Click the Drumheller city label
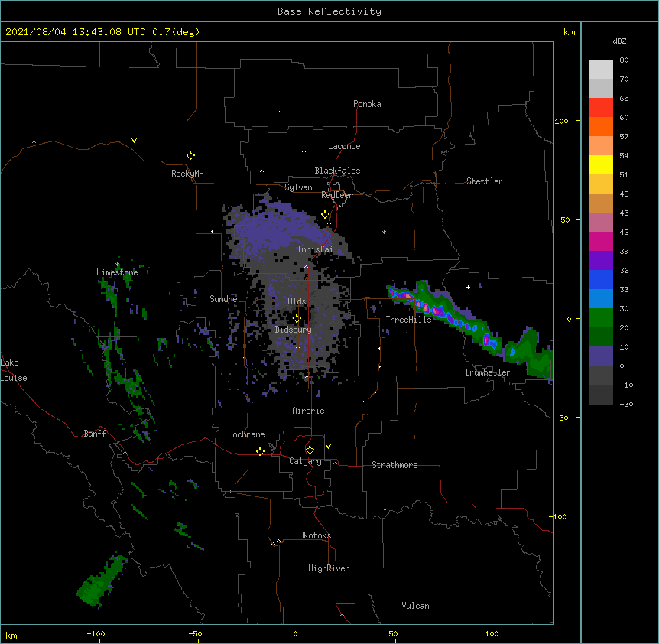 pyautogui.click(x=488, y=372)
